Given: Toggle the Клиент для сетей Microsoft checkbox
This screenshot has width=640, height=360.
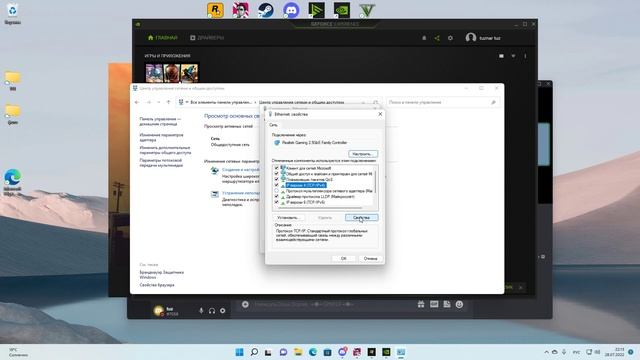Looking at the screenshot, I should tap(276, 168).
